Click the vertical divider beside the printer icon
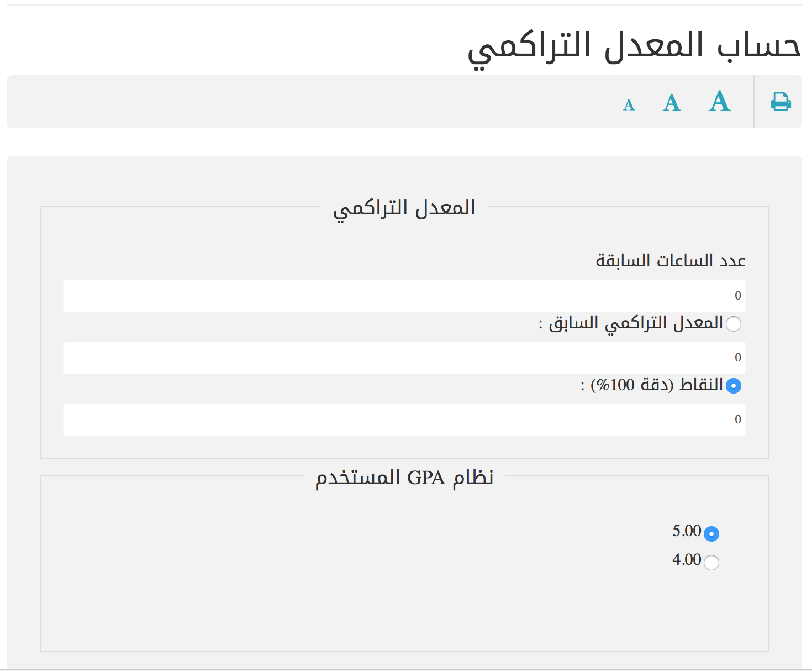 pos(754,102)
